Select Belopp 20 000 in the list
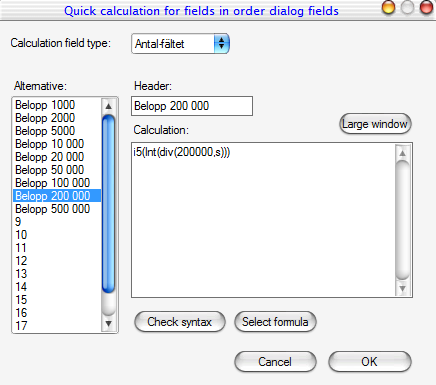Viewport: 436px width, 385px height. (x=57, y=157)
